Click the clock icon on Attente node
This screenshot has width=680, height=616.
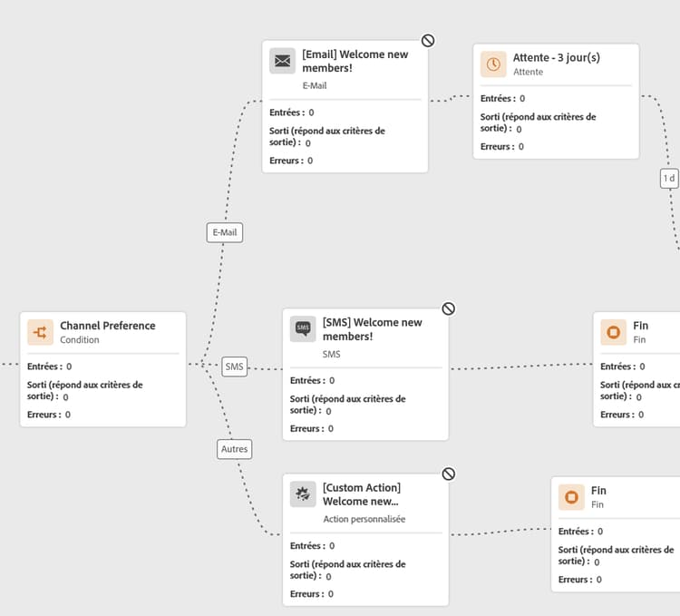click(493, 64)
